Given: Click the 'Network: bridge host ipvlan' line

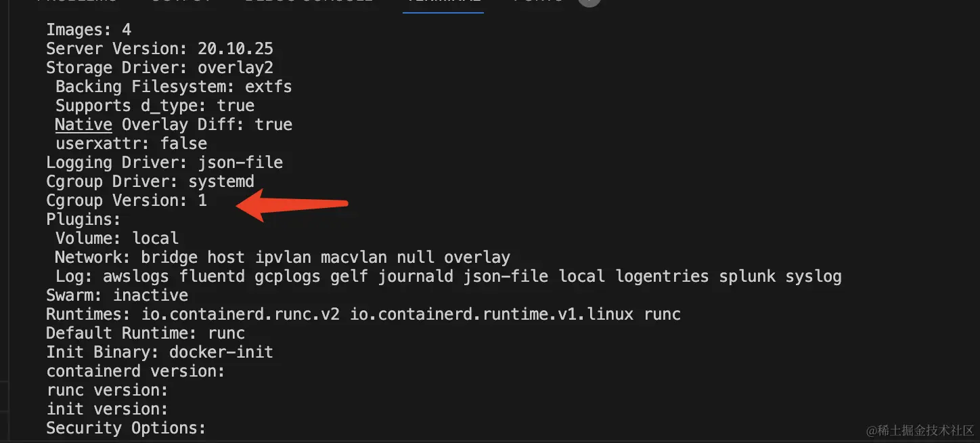Looking at the screenshot, I should point(283,257).
